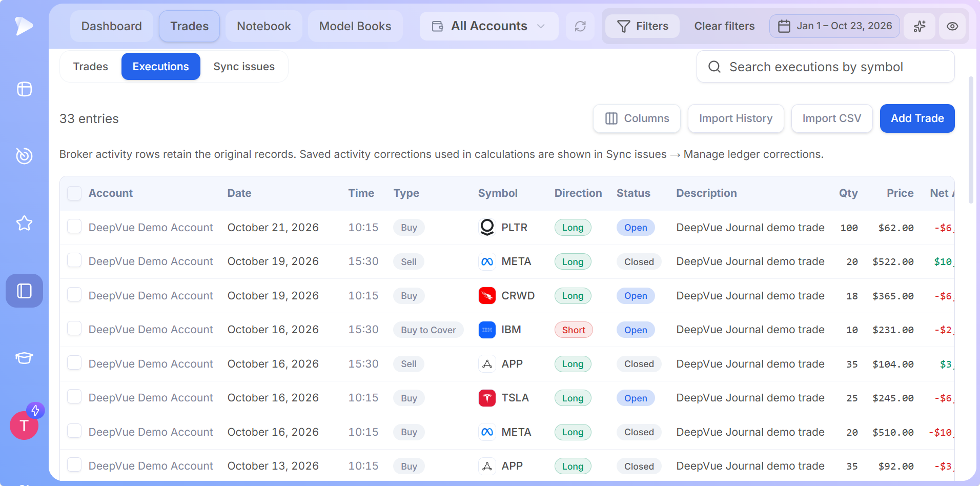The image size is (980, 486).
Task: Open the Filters panel
Action: pos(643,26)
